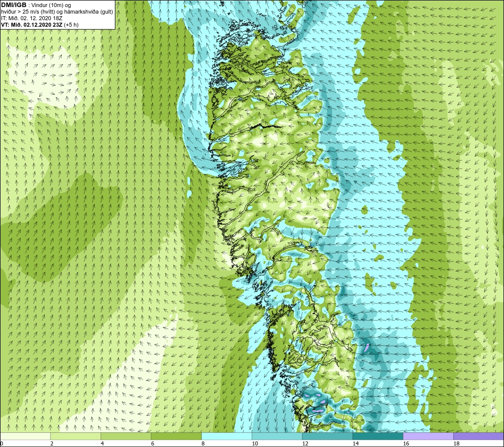Click the 'VT: Mið. 02.12.2020 23Z (+5 h)' line
The width and height of the screenshot is (504, 447).
pos(39,25)
